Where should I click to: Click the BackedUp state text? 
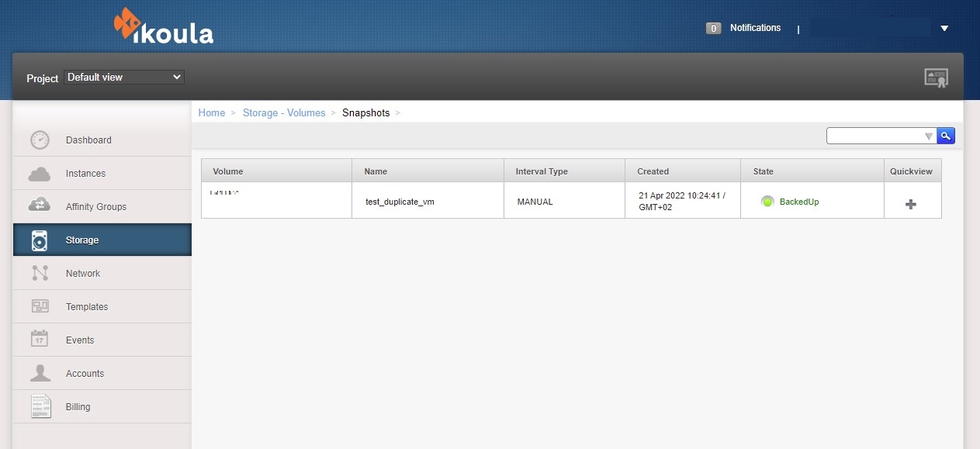tap(799, 202)
